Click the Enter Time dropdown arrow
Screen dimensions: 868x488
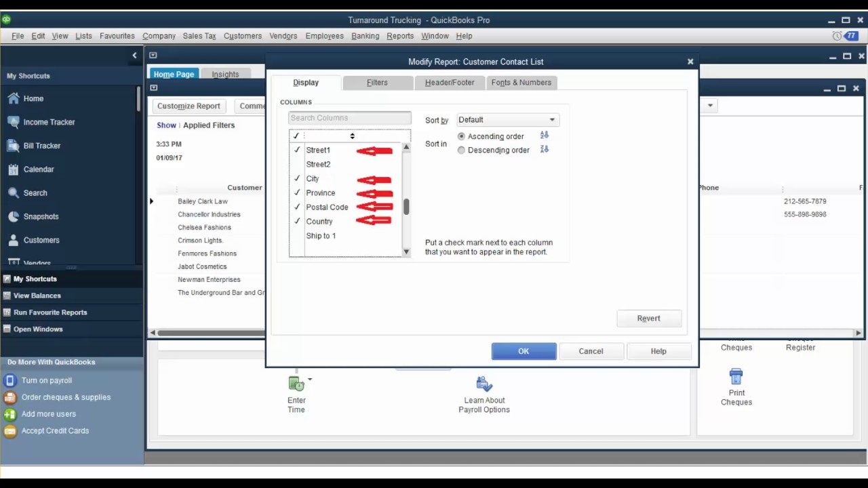pos(310,380)
